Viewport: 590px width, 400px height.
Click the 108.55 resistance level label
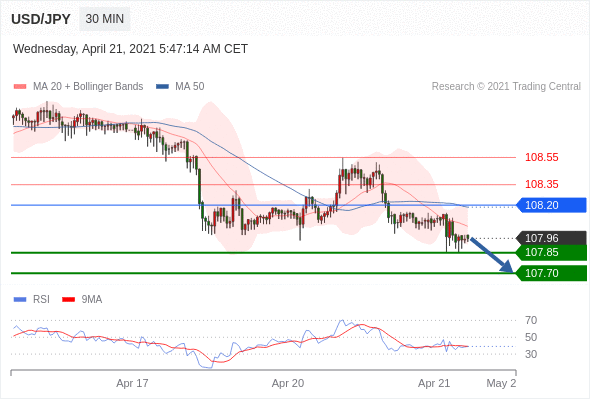[x=542, y=157]
